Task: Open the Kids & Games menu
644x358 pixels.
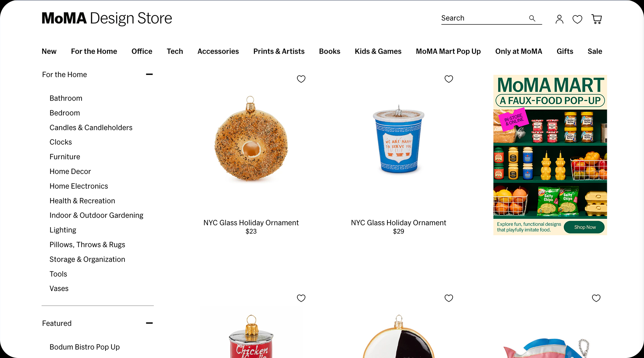Action: [378, 51]
